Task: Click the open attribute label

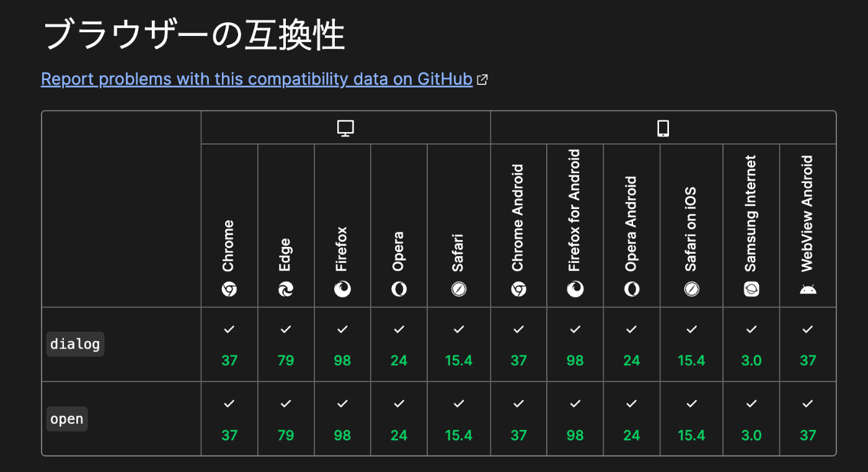Action: coord(67,419)
